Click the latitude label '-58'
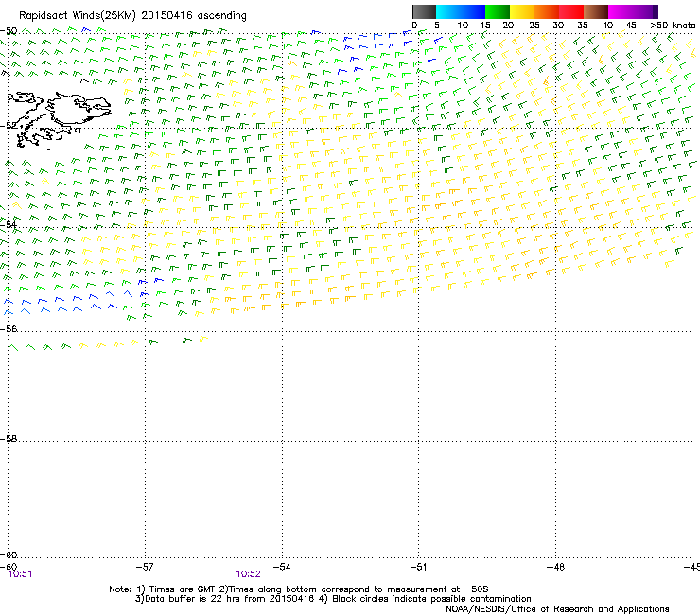The height and width of the screenshot is (615, 700). [x=9, y=439]
